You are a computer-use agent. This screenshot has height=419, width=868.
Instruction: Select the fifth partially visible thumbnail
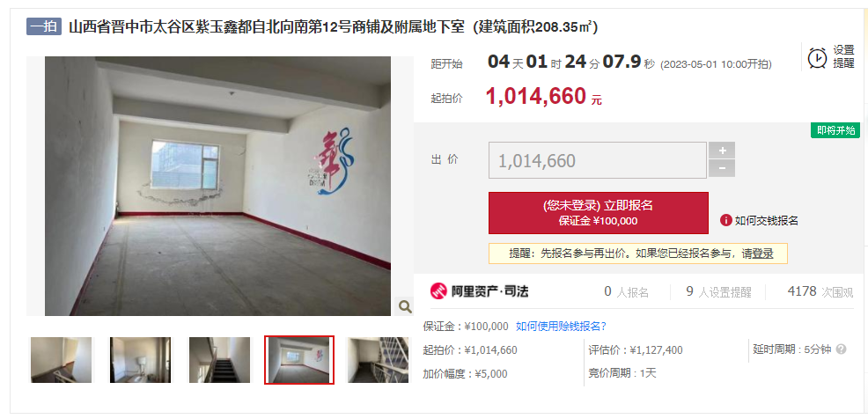[378, 360]
